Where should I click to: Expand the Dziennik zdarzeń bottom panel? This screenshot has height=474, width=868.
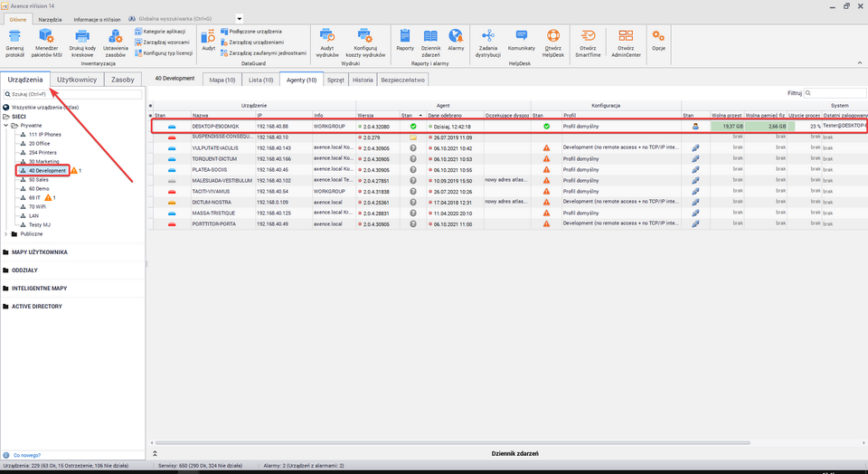(154, 452)
